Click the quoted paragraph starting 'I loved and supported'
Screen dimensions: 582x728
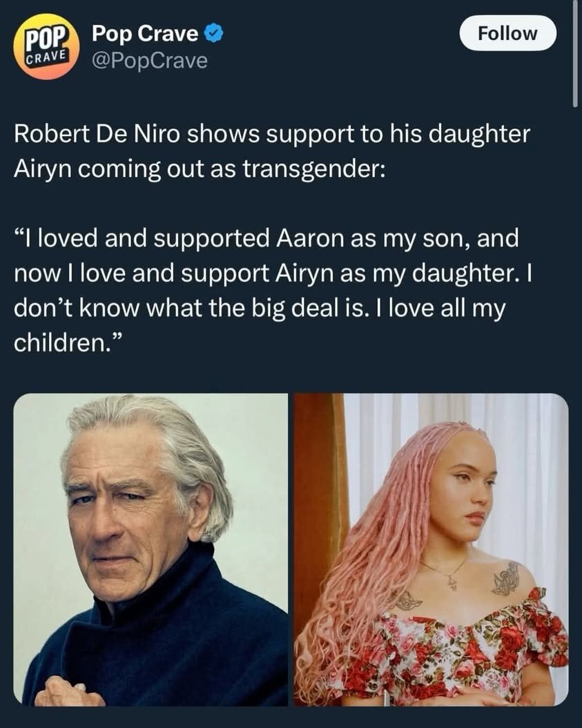273,290
